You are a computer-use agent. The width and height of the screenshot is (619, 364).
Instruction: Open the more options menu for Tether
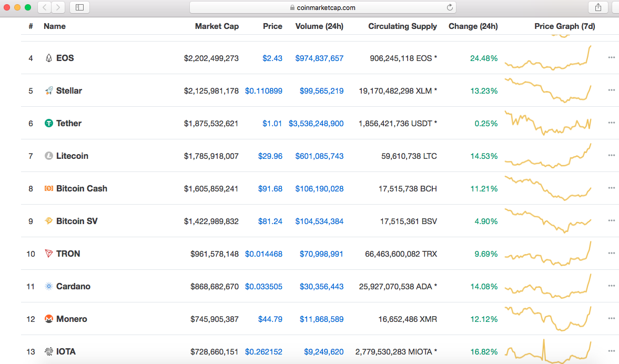[612, 123]
